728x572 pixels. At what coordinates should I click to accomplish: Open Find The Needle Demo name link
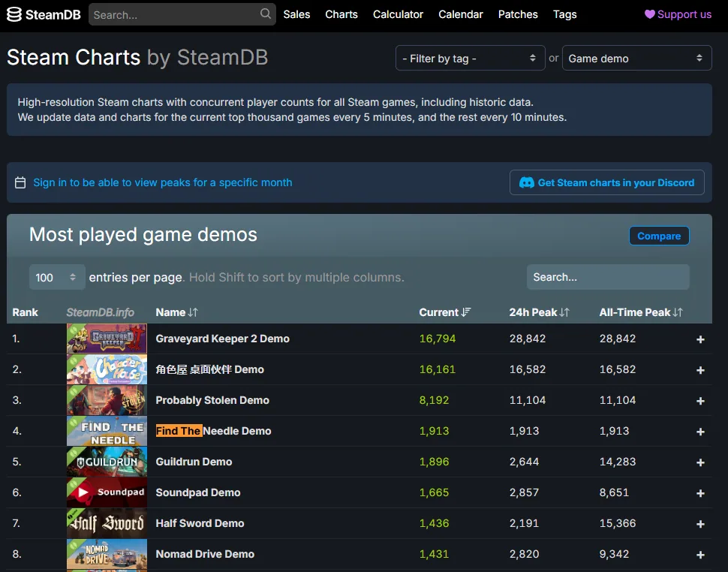[213, 431]
